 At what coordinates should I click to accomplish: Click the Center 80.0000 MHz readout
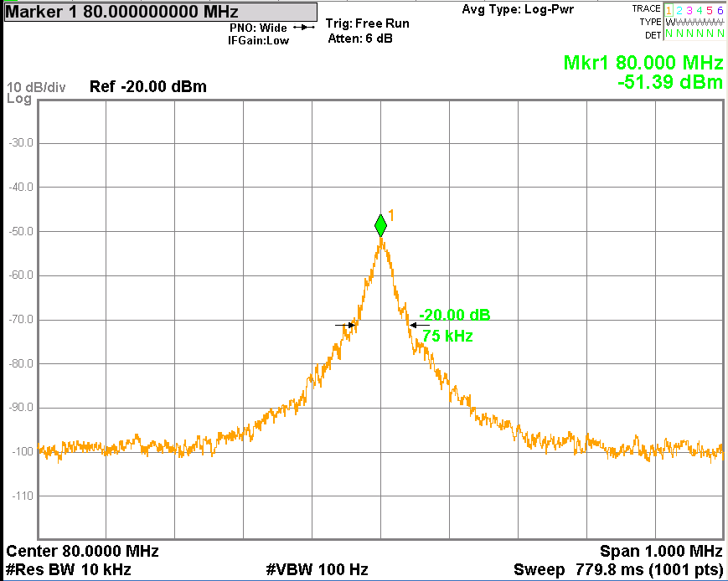82,552
